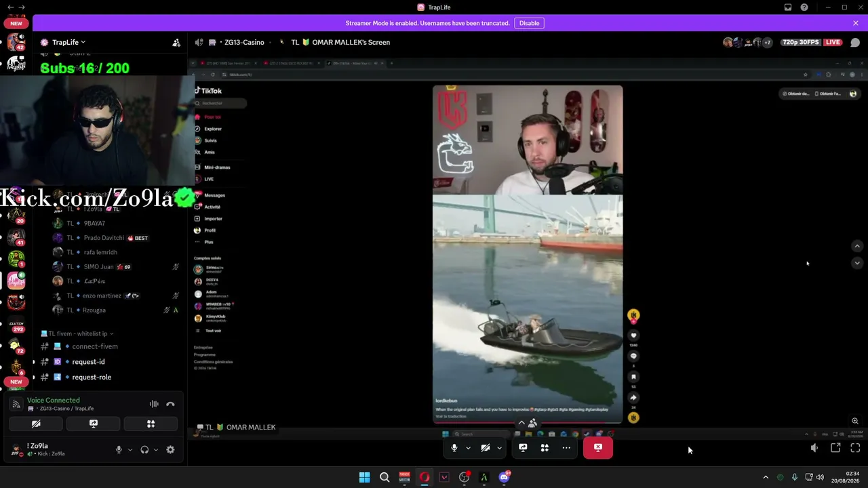
Task: Open the Discord taskbar icon
Action: (x=504, y=477)
